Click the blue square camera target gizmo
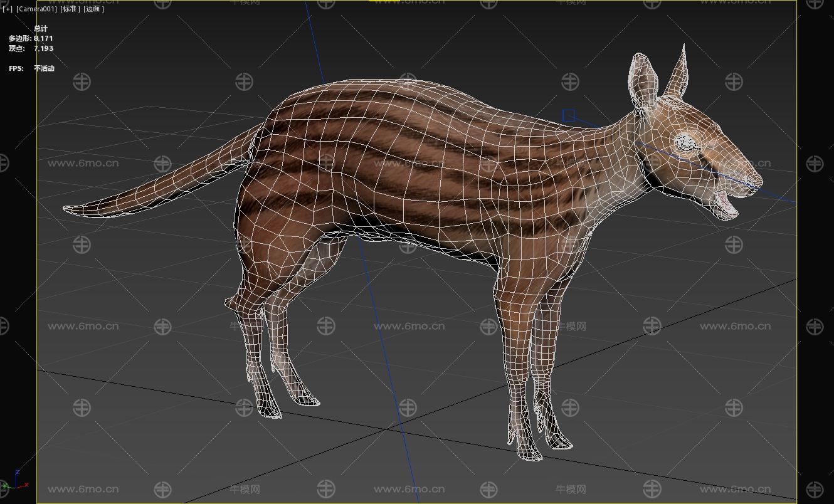 568,115
